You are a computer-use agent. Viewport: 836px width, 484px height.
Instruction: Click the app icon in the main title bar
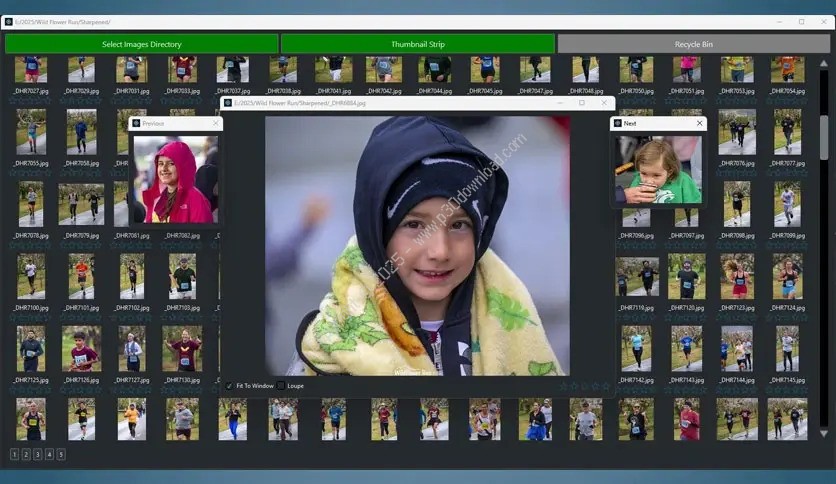point(9,21)
